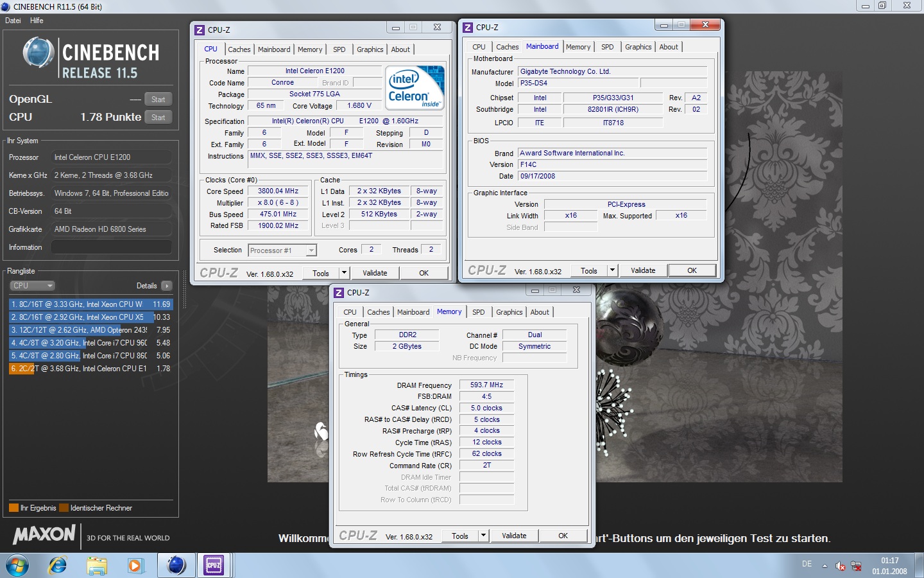Click the Core Speed 3800.04 MHz value
The height and width of the screenshot is (578, 924).
point(278,191)
